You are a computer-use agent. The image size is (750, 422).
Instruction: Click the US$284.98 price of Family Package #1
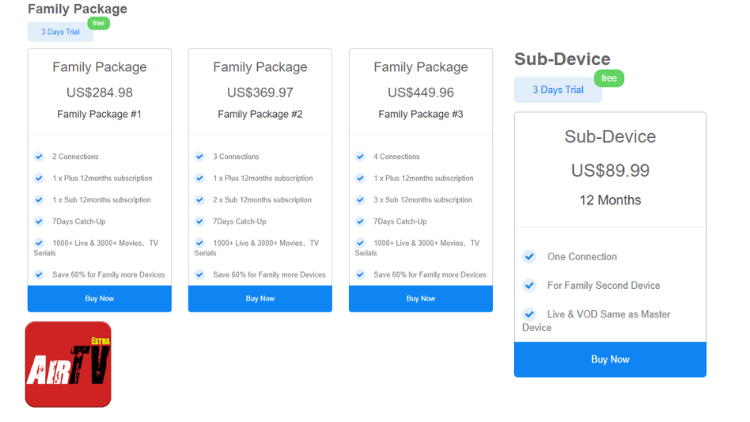point(99,92)
